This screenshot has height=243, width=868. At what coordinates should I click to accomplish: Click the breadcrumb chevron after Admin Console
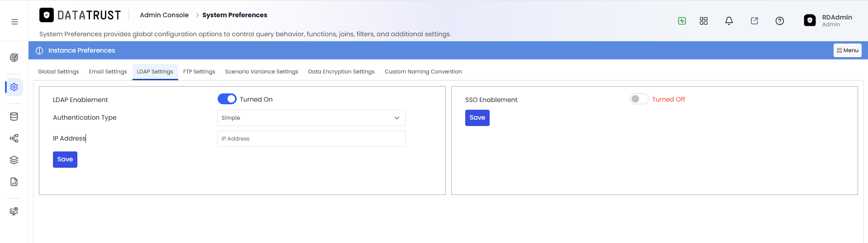pos(197,15)
